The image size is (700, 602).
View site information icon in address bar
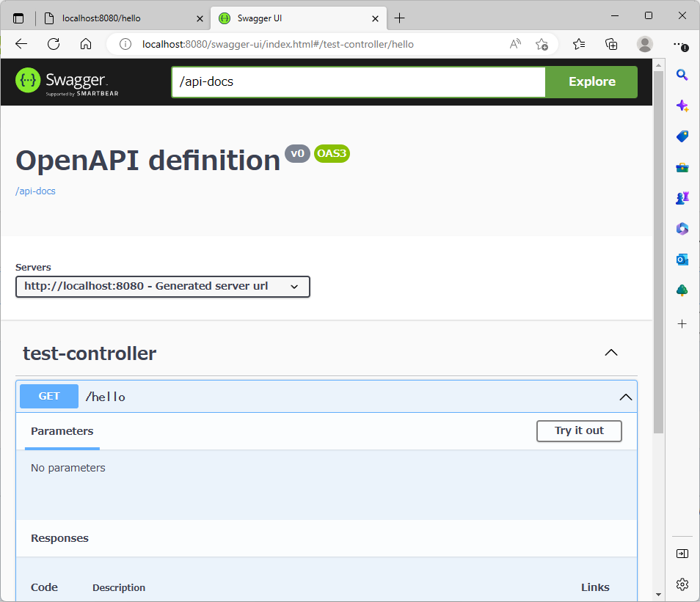(x=125, y=44)
